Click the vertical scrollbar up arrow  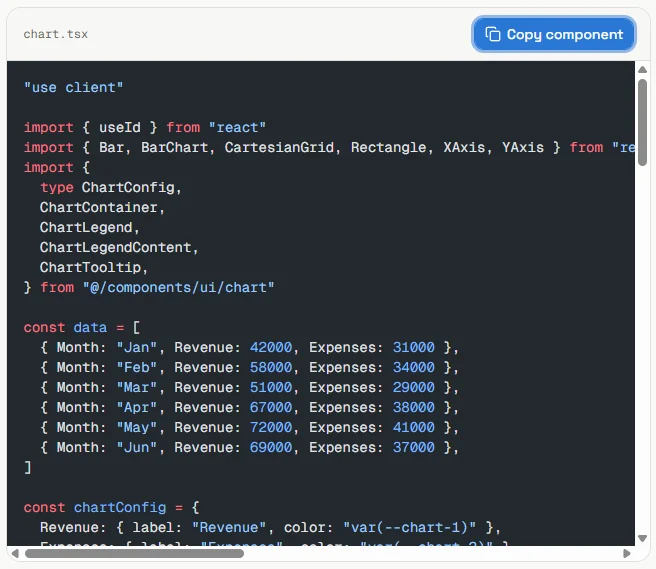point(643,69)
